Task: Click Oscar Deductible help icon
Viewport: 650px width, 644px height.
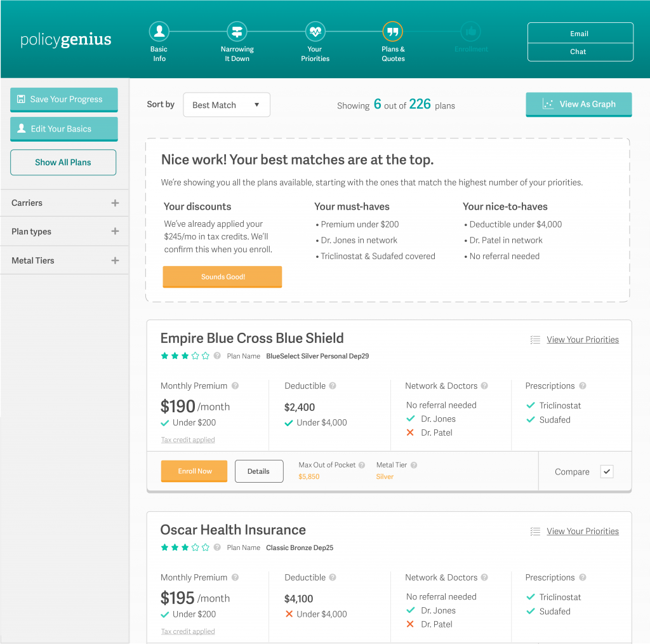Action: point(333,577)
